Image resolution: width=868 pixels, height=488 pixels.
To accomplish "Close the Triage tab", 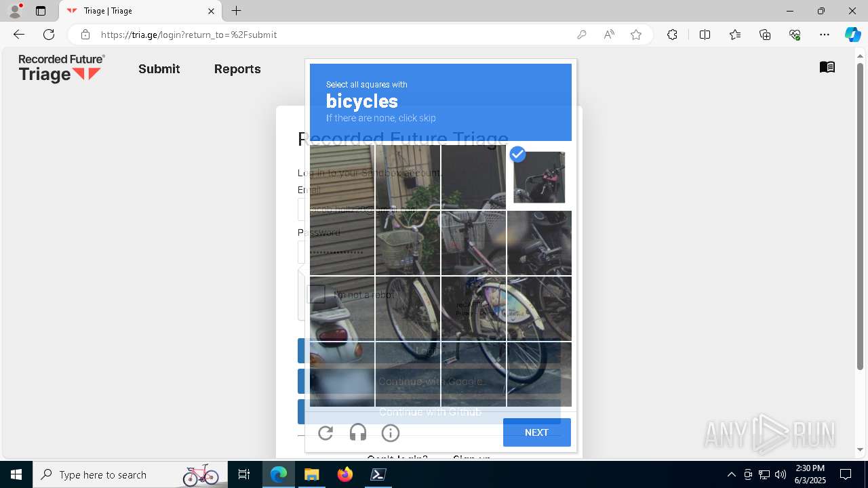I will pyautogui.click(x=211, y=11).
